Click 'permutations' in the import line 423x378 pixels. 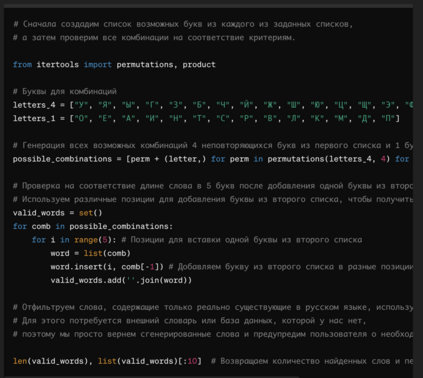pos(146,65)
